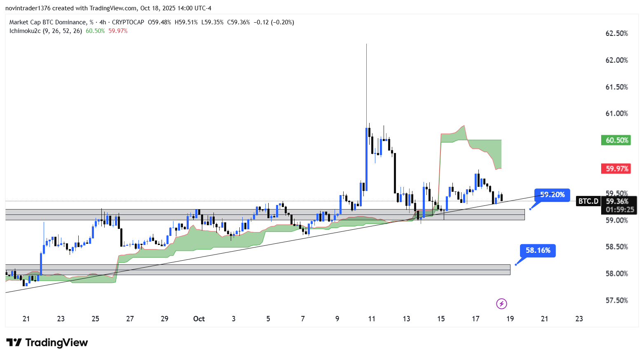Click the 62.50% label on price axis
This screenshot has height=358, width=644.
point(616,33)
